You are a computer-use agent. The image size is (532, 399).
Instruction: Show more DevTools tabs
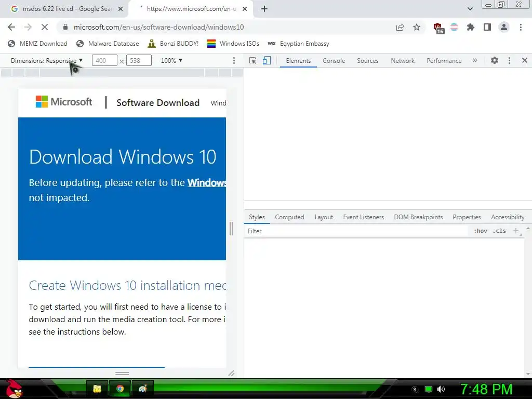click(x=475, y=60)
